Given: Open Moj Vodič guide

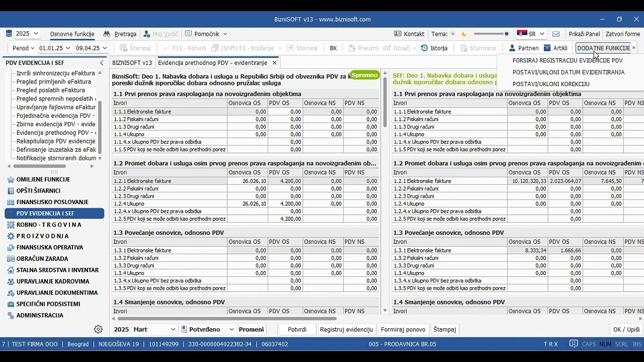Looking at the screenshot, I should click(160, 34).
